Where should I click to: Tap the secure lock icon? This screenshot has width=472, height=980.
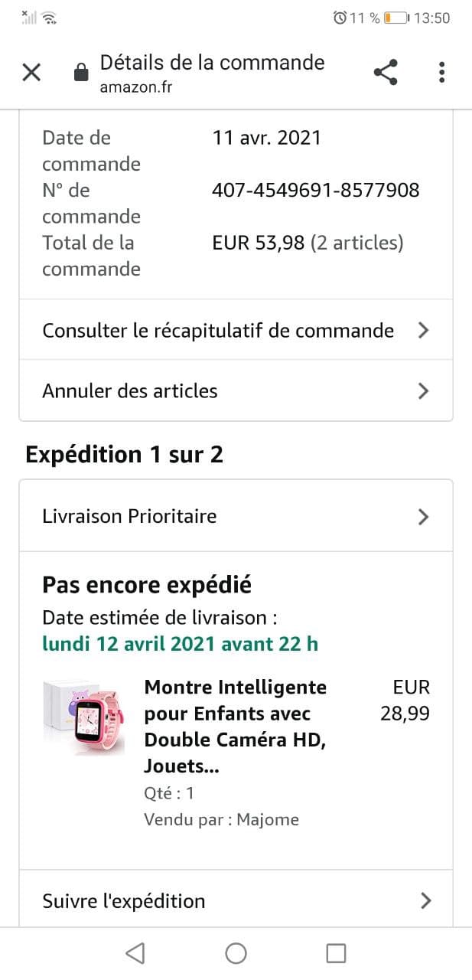coord(80,73)
